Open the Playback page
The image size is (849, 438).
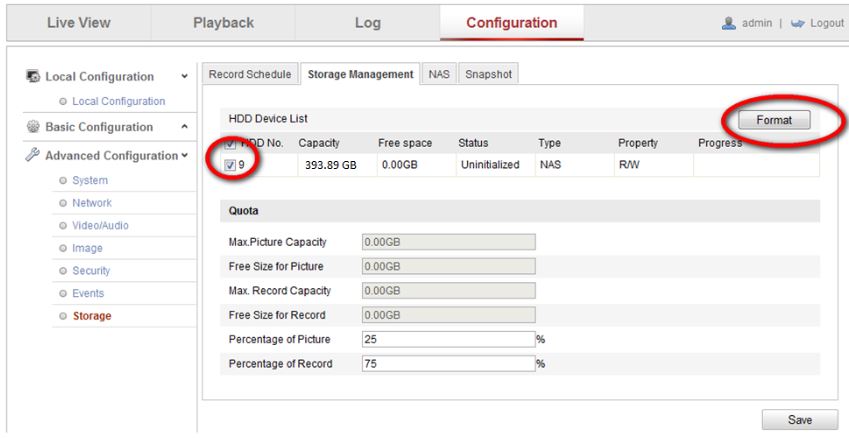click(224, 22)
